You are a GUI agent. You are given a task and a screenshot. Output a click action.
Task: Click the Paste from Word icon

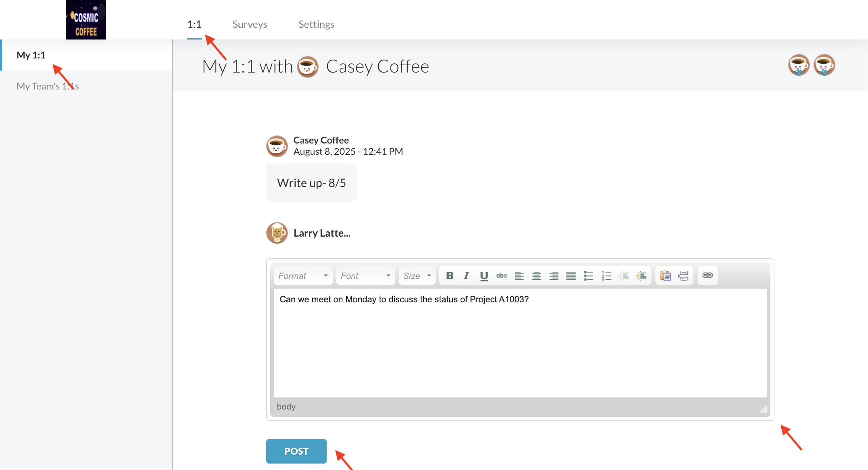point(665,276)
